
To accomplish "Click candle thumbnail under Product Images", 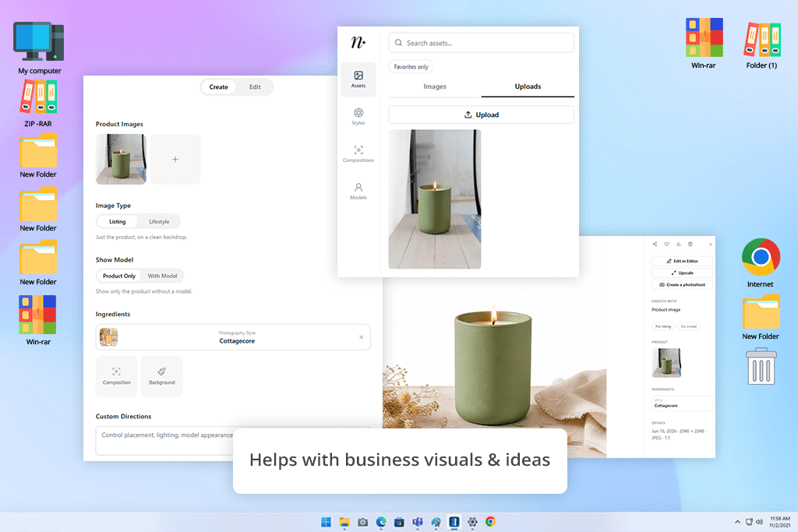I will [121, 159].
